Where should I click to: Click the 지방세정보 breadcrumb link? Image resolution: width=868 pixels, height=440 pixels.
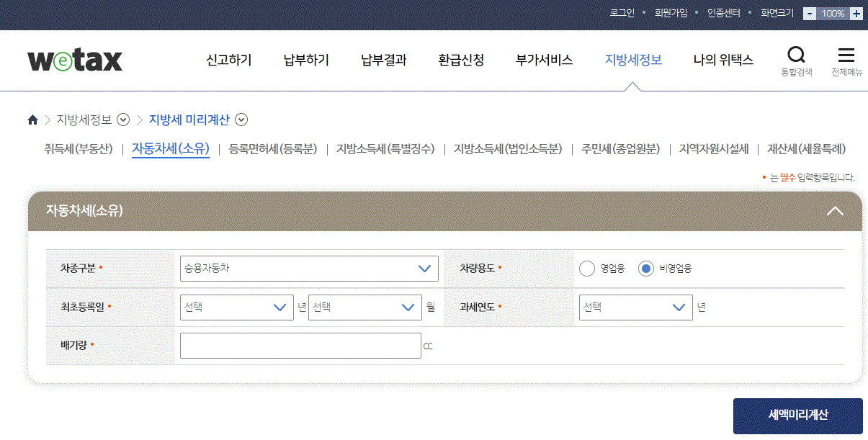pos(84,120)
